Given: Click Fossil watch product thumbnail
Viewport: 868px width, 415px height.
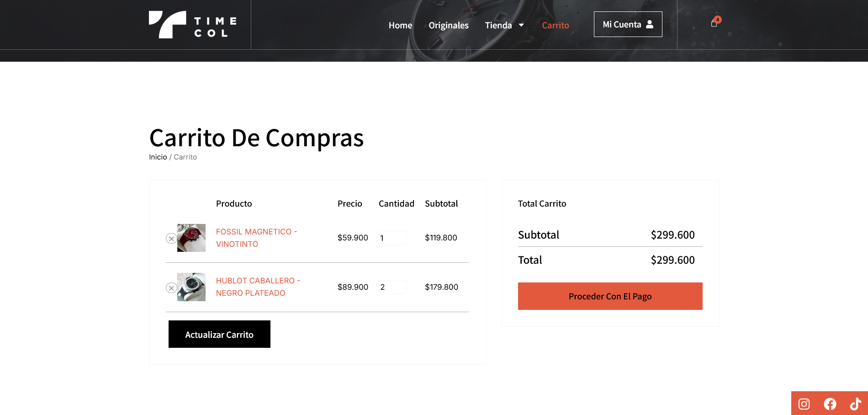Looking at the screenshot, I should click(x=191, y=238).
